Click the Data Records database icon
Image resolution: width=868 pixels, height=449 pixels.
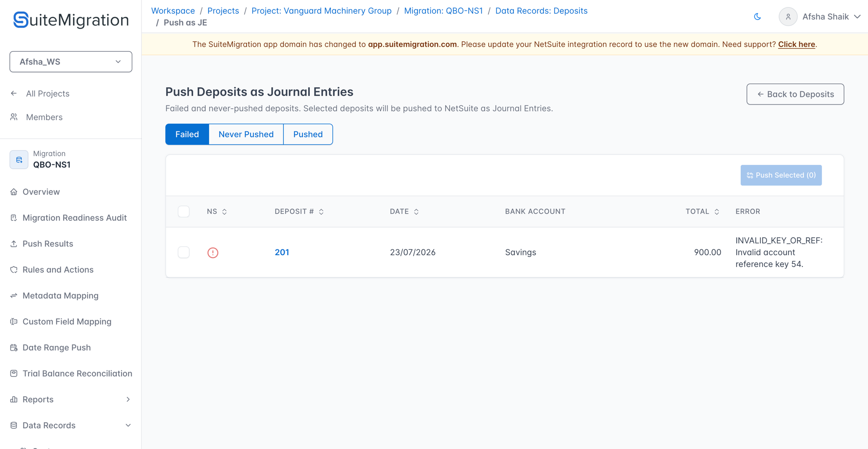click(x=14, y=426)
